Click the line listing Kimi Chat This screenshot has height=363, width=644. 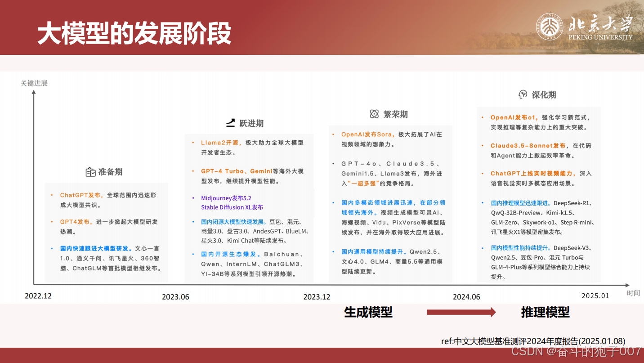(244, 241)
